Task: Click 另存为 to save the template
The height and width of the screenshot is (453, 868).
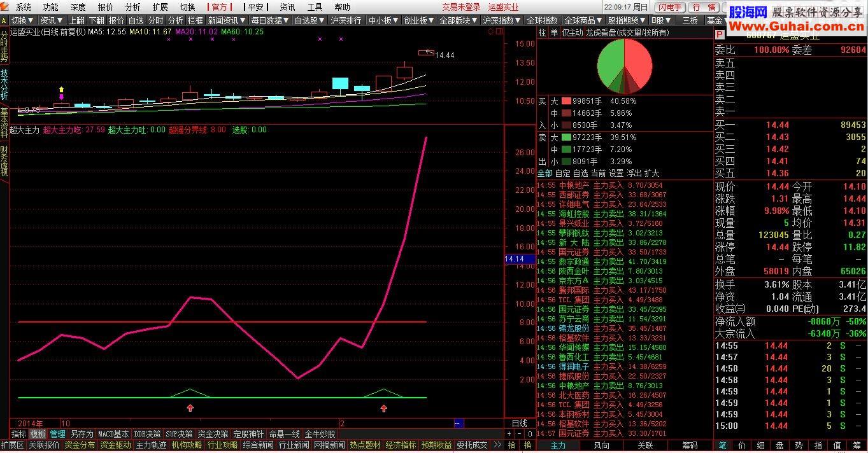Action: click(x=82, y=434)
